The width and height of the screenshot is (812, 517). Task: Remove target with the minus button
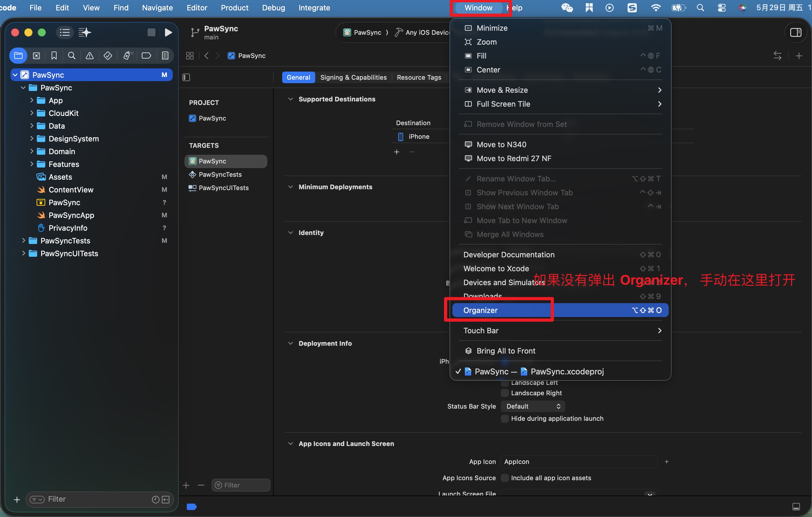[x=201, y=485]
